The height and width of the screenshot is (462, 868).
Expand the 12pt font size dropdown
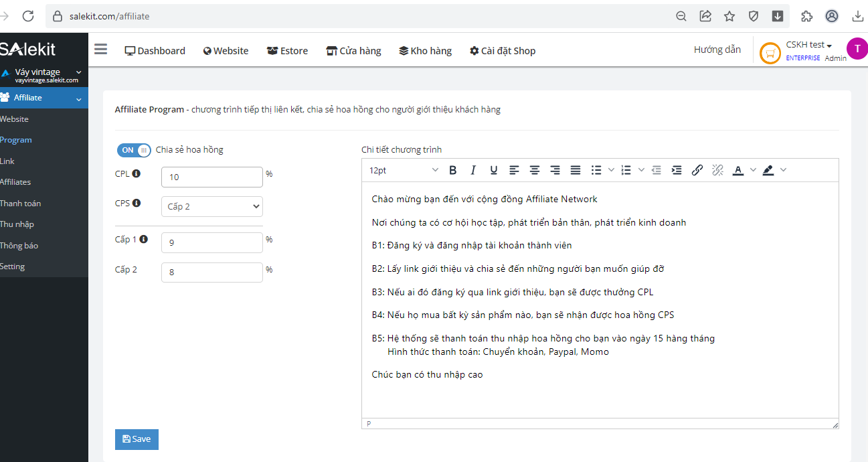tap(404, 170)
